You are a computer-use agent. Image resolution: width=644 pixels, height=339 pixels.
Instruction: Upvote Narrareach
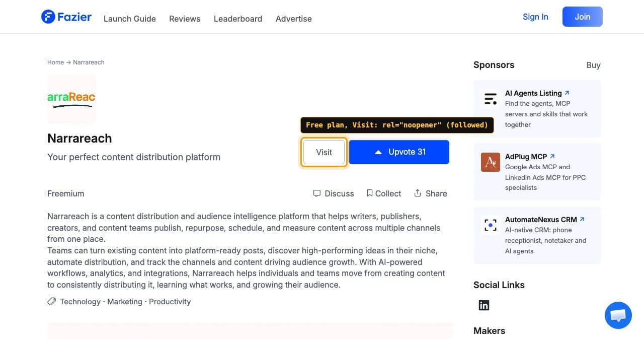tap(399, 152)
